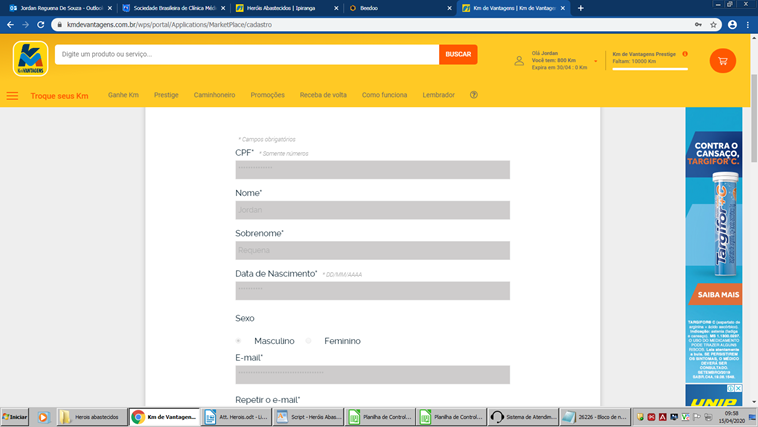Open Como funciona menu item

click(384, 95)
